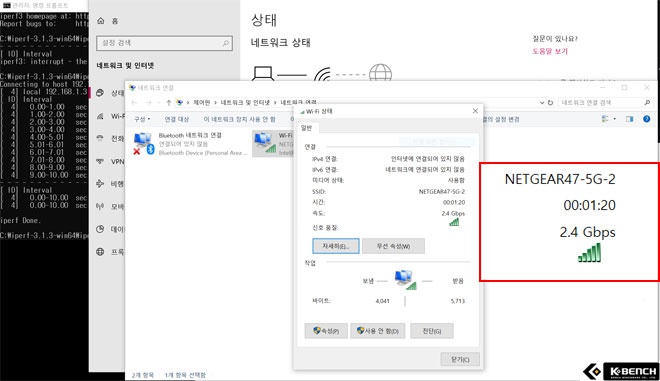Select Bluetooth network connection adapter icon
The width and height of the screenshot is (660, 381).
pyautogui.click(x=143, y=143)
